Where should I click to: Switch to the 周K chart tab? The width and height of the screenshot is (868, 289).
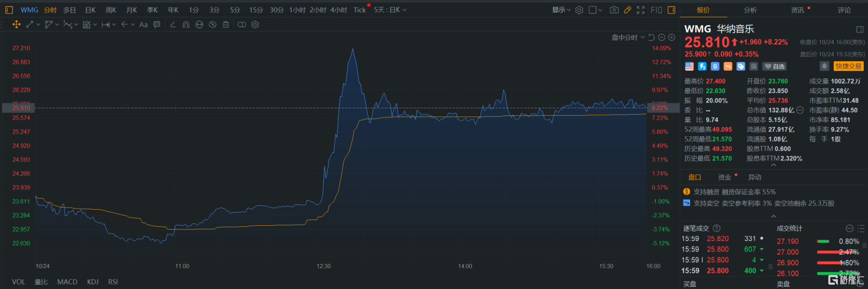[111, 10]
